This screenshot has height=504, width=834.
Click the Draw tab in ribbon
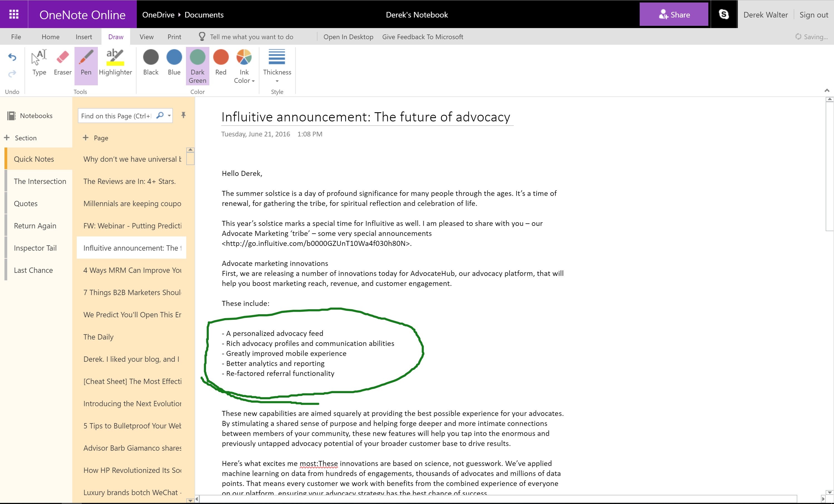(x=116, y=37)
